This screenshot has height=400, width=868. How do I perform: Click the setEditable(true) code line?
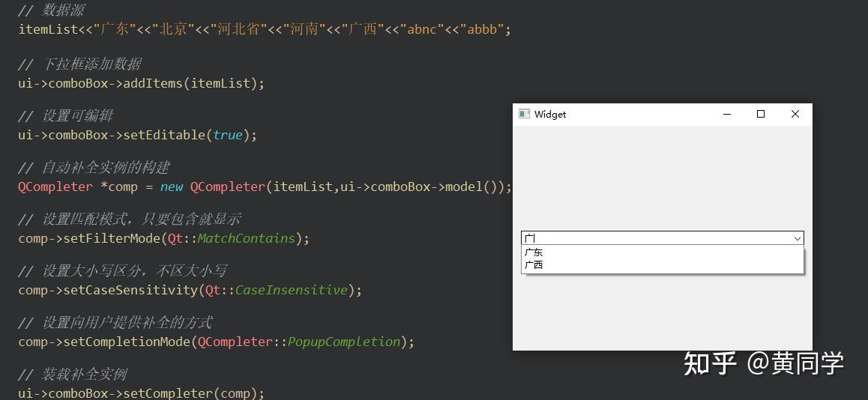pos(137,135)
